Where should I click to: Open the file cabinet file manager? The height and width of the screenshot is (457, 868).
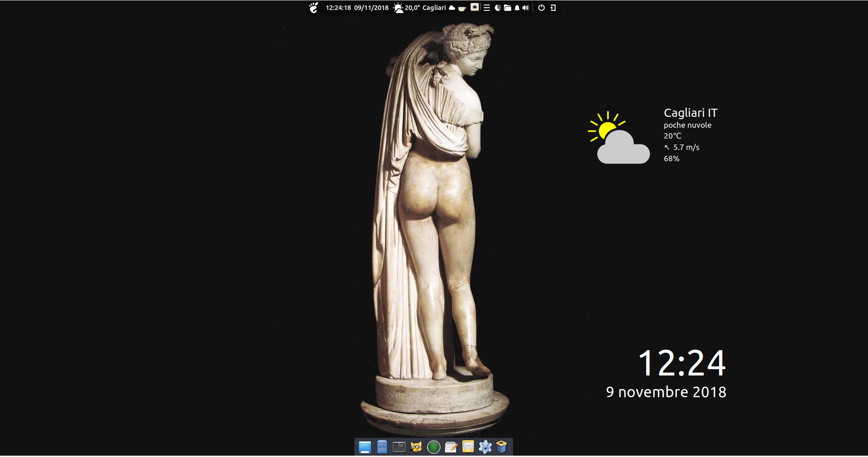tap(382, 447)
